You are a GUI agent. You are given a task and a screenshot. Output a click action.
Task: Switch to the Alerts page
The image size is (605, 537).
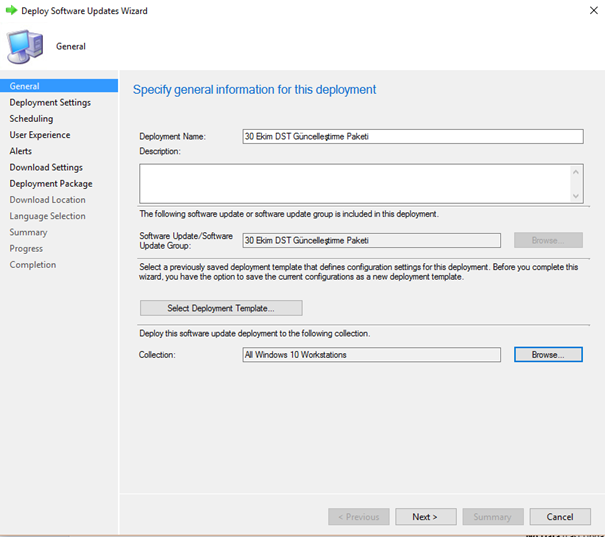pos(21,151)
